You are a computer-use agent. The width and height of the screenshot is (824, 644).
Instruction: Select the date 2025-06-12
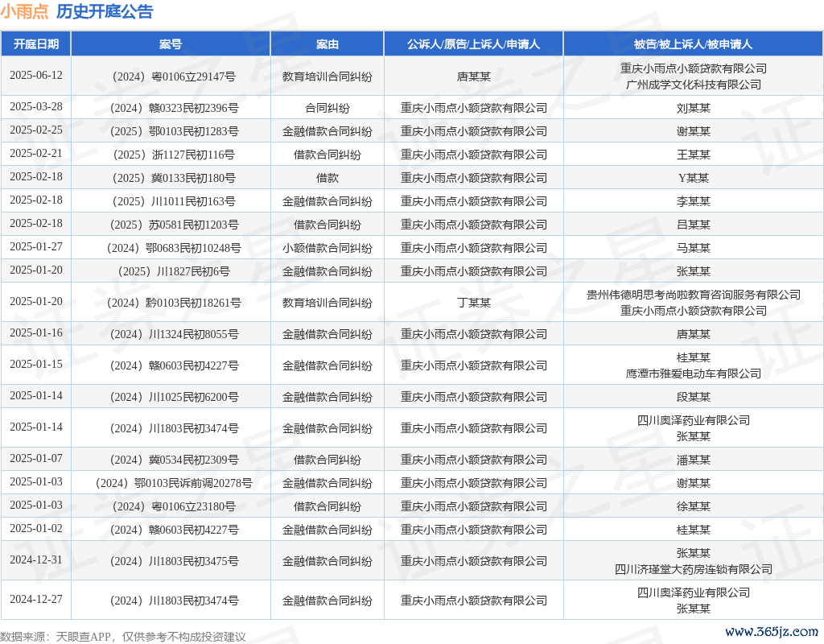coord(36,75)
